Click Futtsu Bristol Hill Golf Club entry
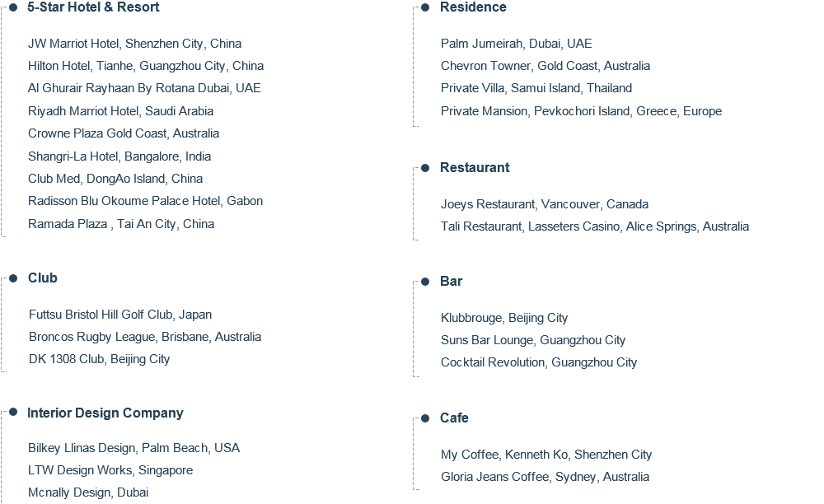 pos(120,315)
